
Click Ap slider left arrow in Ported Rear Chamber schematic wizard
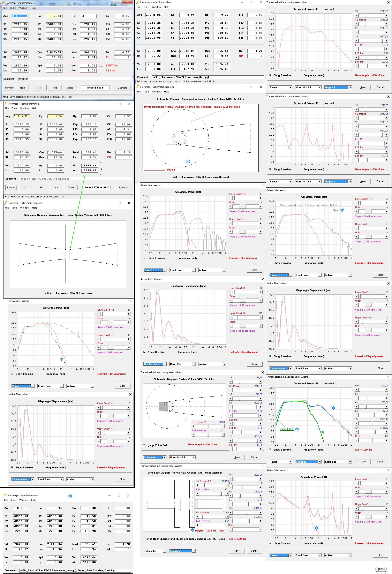tap(231, 496)
